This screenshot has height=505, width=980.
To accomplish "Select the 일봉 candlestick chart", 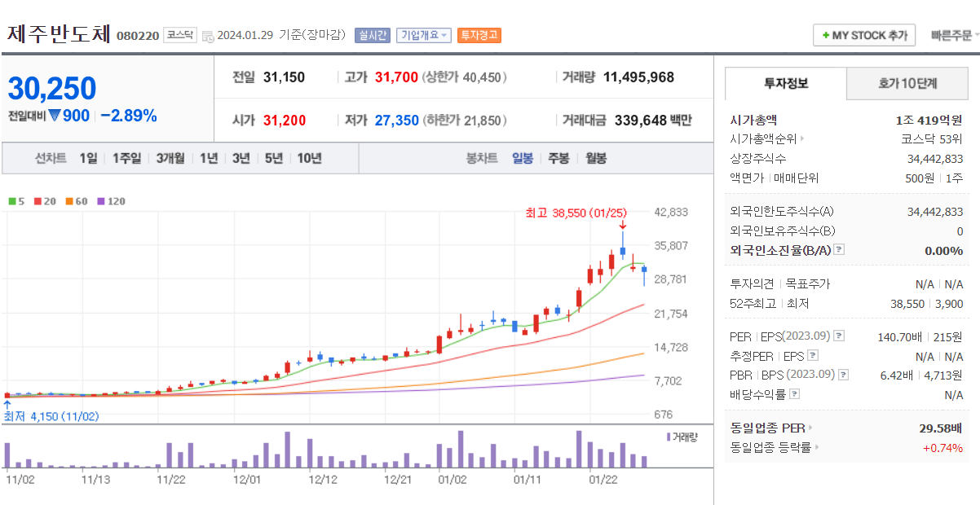I will [x=523, y=158].
